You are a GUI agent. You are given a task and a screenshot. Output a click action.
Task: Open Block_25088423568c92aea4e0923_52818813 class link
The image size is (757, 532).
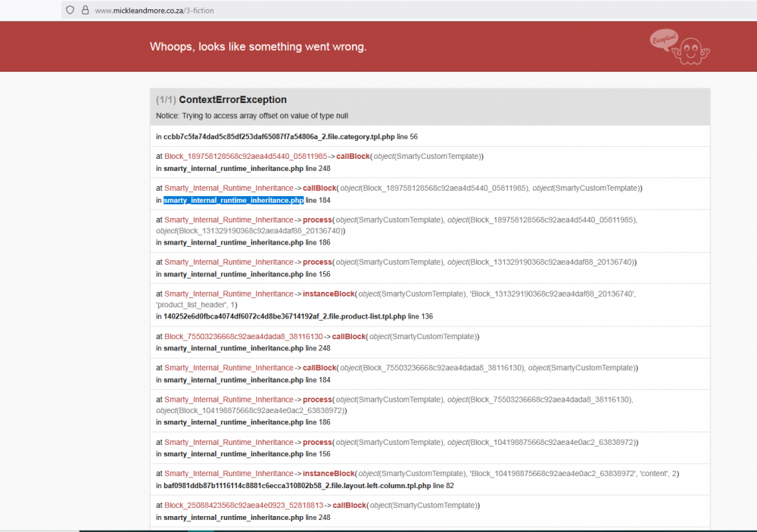pyautogui.click(x=244, y=506)
